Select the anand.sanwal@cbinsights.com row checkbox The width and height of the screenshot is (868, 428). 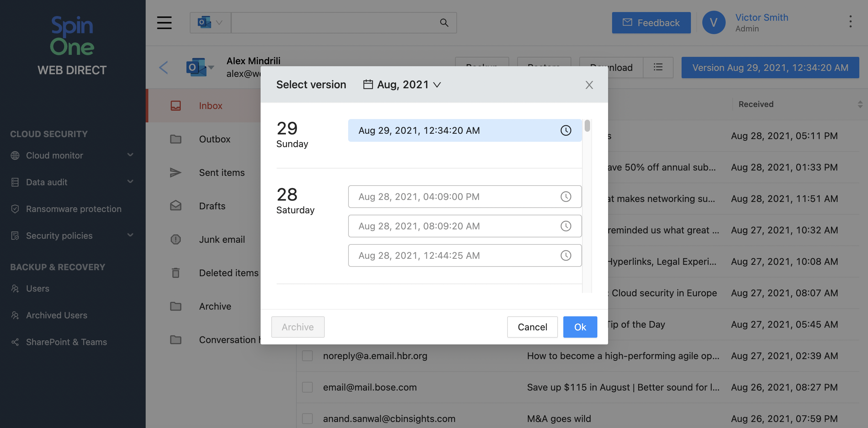(307, 419)
